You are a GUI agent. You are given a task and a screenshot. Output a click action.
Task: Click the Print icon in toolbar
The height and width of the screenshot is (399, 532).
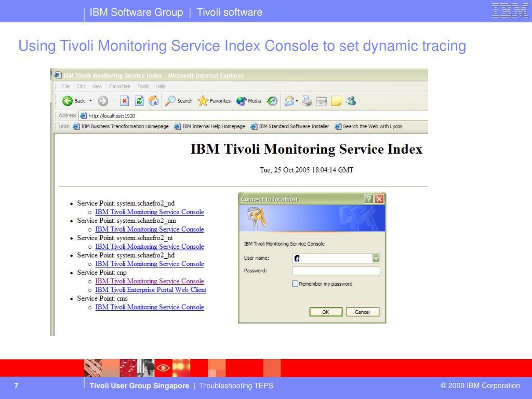[307, 101]
